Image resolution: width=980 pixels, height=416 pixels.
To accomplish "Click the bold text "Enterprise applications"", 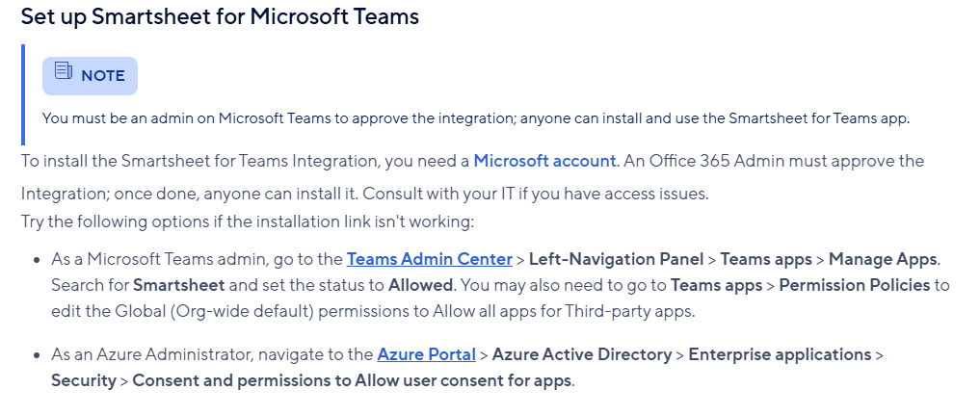I will [x=780, y=354].
